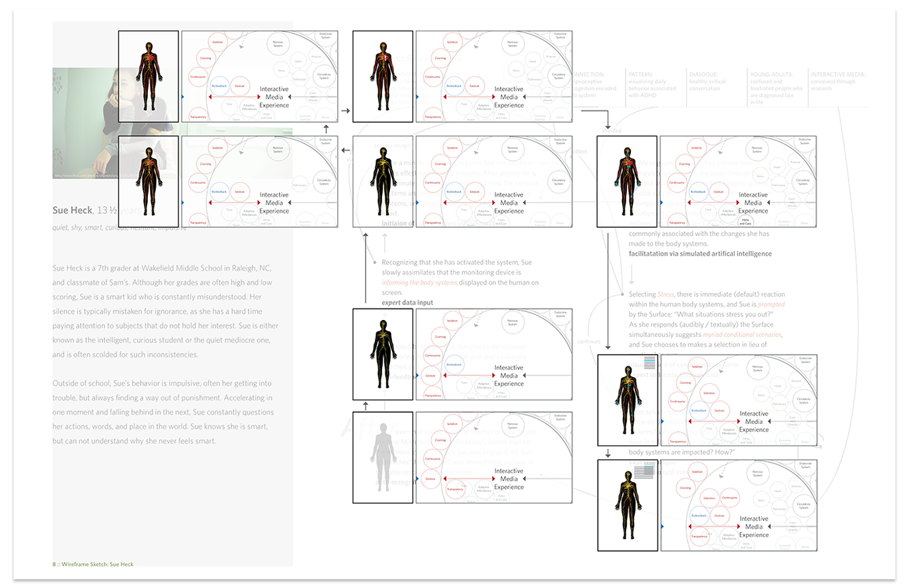The image size is (909, 588).
Task: Follow the 'myriad conditional scenarios' link
Action: 743,335
